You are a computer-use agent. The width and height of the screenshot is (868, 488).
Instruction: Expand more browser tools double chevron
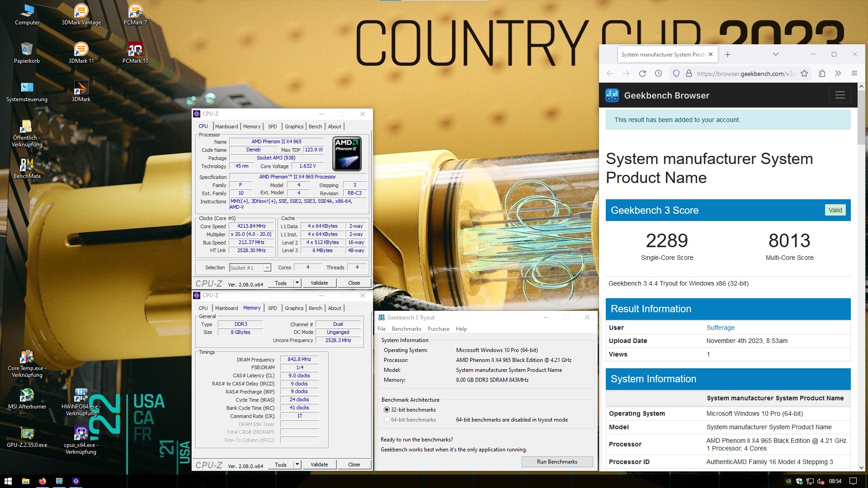click(838, 73)
